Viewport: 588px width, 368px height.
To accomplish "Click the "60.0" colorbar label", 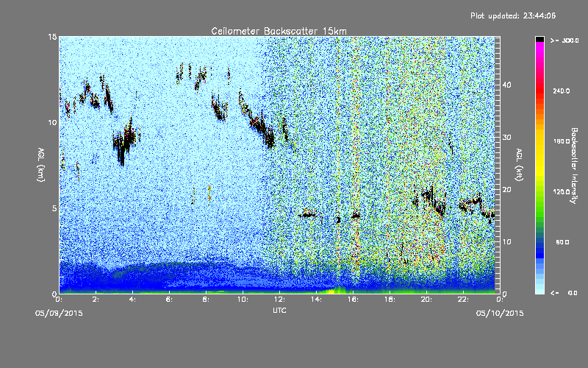I will (562, 243).
